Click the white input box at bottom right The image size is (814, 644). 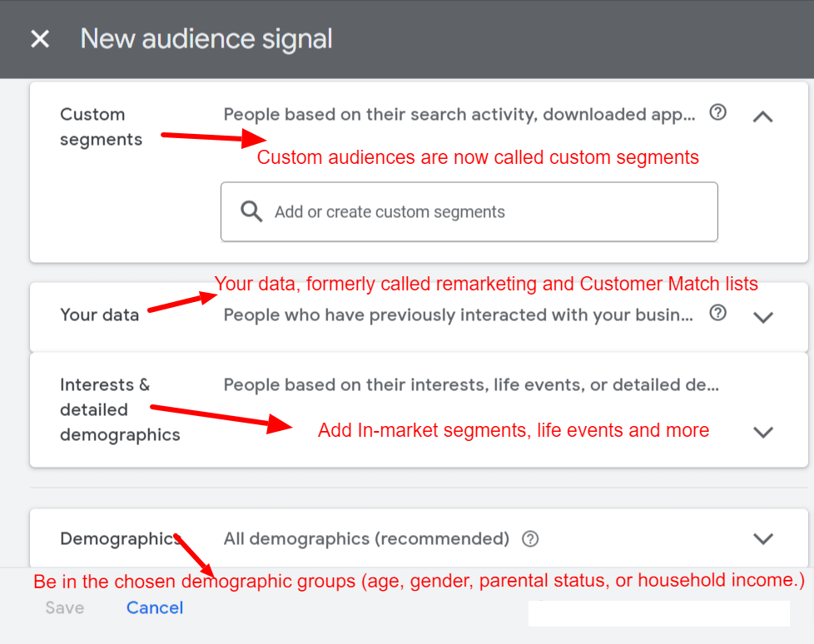point(658,612)
